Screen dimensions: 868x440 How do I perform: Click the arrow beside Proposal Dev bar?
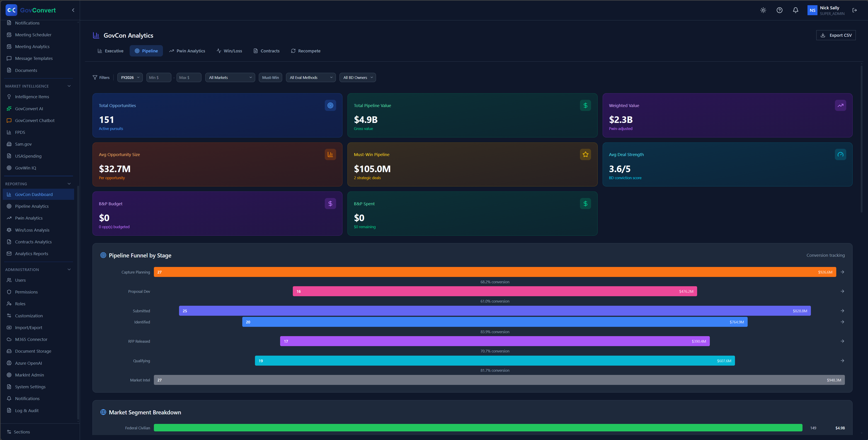[x=842, y=291]
